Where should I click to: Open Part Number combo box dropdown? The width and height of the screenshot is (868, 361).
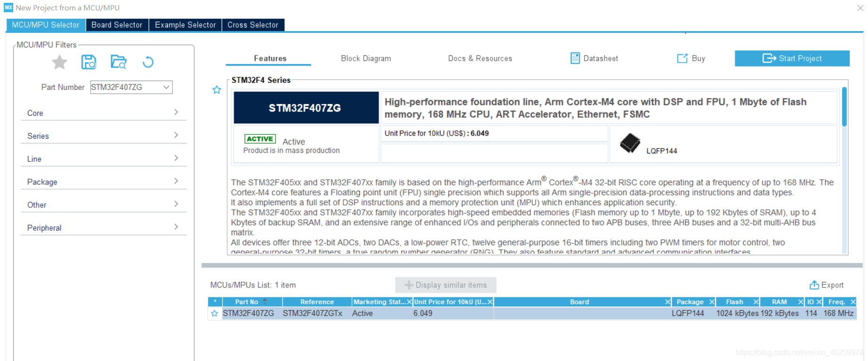[x=166, y=87]
